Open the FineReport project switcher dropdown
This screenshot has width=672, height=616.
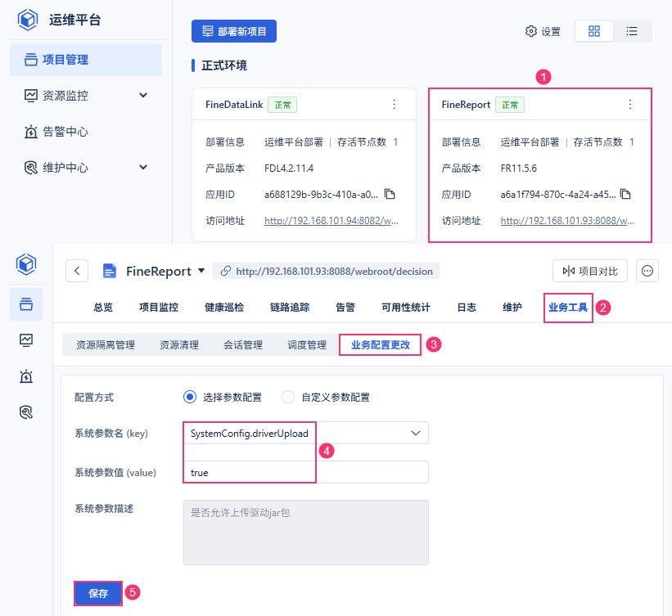tap(201, 271)
